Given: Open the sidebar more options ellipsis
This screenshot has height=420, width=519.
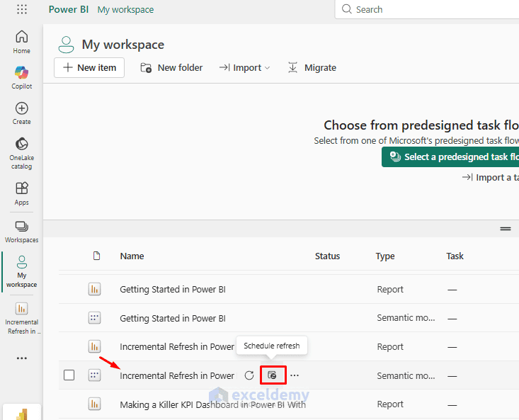Looking at the screenshot, I should [x=22, y=358].
